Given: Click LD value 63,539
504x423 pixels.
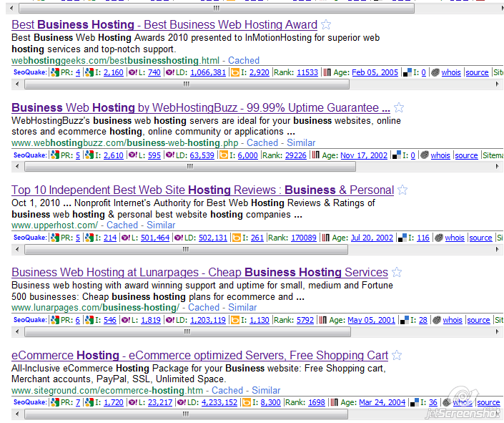Looking at the screenshot, I should (202, 155).
